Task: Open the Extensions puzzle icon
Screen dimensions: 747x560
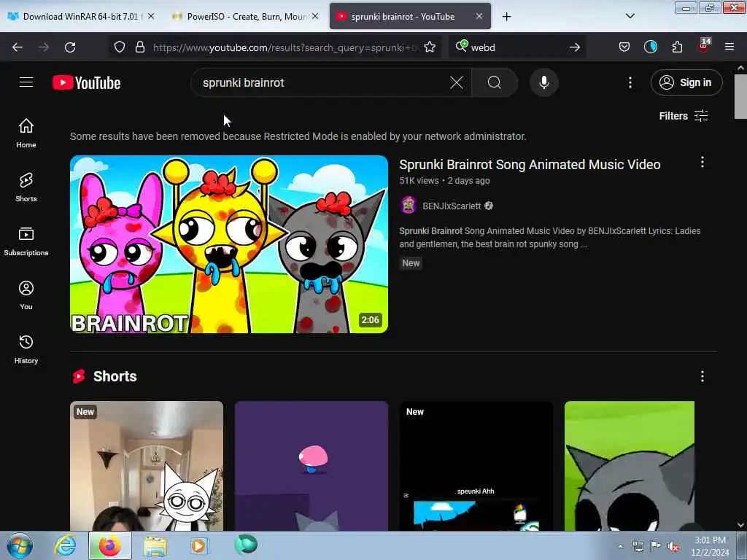Action: tap(677, 47)
